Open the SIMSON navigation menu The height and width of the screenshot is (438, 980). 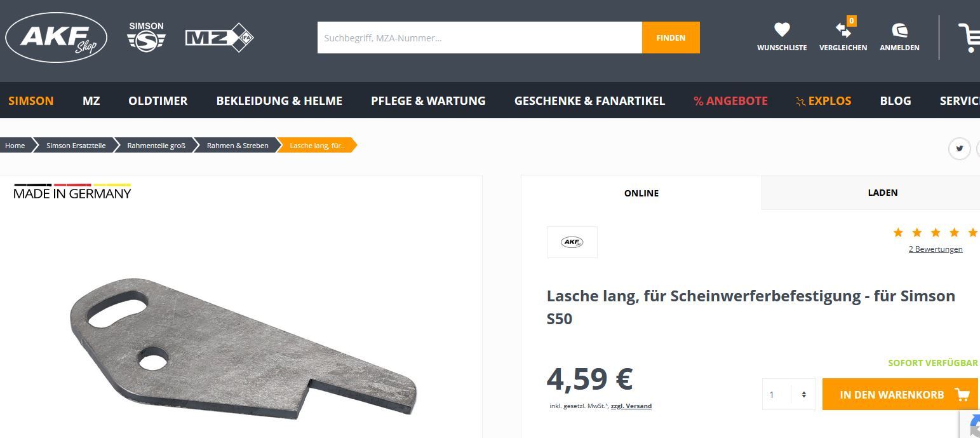click(x=31, y=100)
